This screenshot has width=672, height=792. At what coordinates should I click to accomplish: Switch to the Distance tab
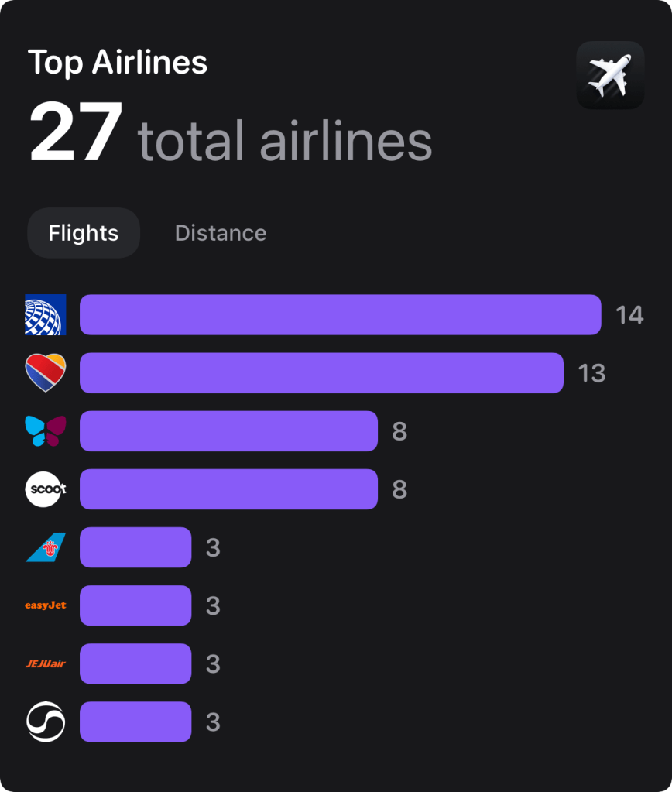tap(221, 233)
